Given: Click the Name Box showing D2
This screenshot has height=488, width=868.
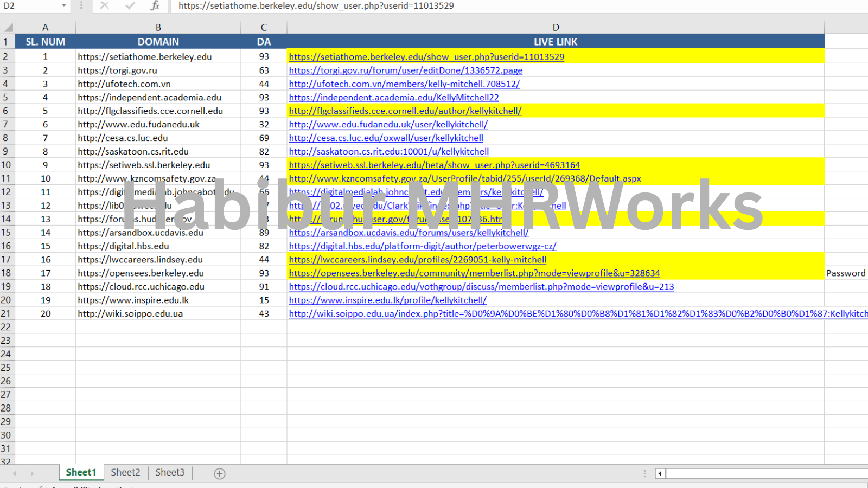Looking at the screenshot, I should pos(30,6).
